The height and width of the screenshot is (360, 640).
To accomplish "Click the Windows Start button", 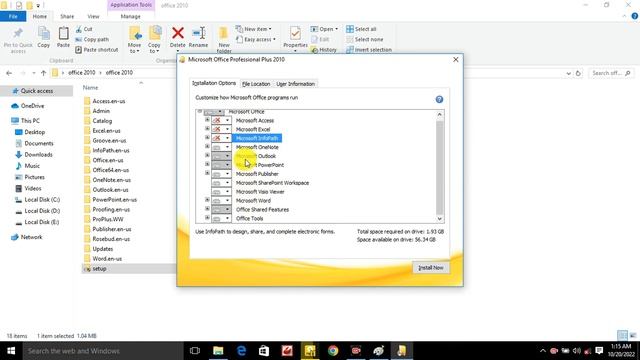I will click(x=11, y=351).
